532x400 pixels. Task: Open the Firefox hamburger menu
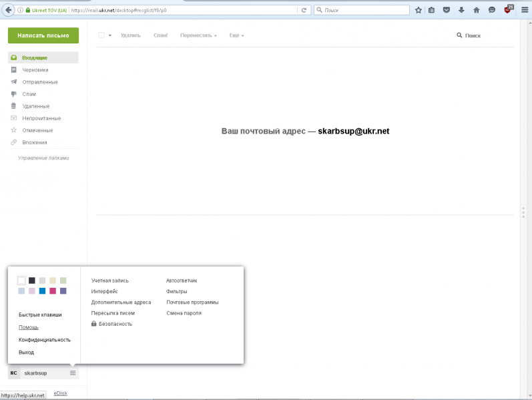524,10
